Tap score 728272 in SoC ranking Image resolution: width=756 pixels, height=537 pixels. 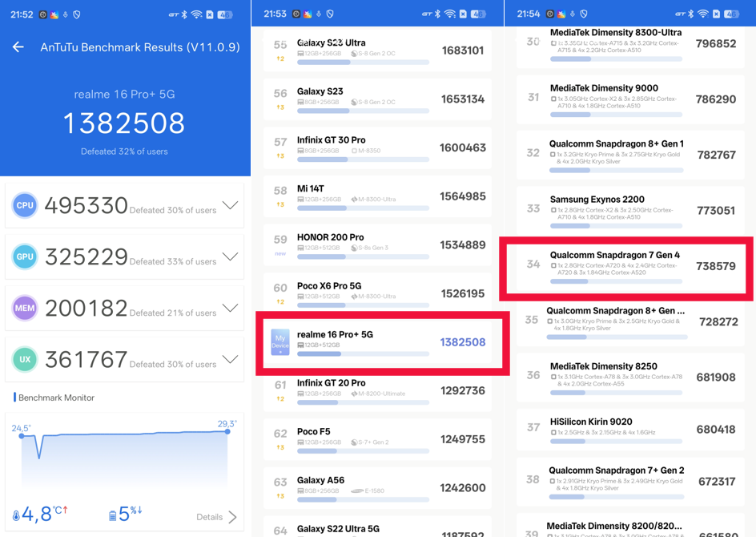click(718, 322)
